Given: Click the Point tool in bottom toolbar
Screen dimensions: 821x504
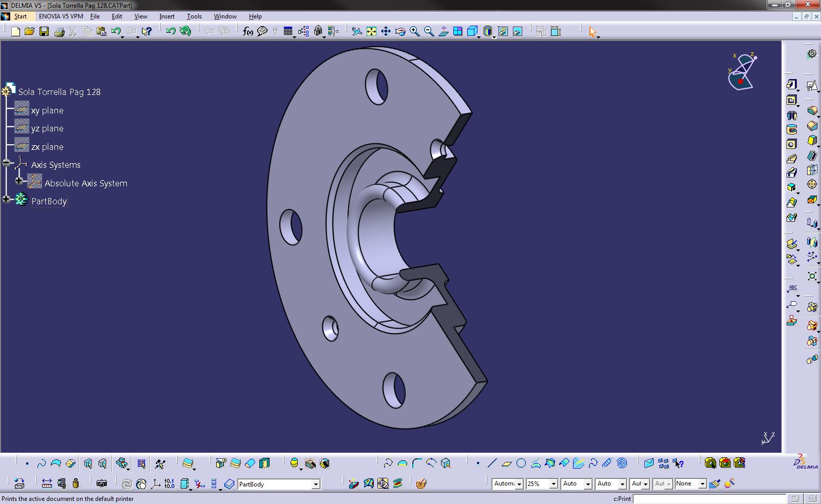Looking at the screenshot, I should pos(478,463).
